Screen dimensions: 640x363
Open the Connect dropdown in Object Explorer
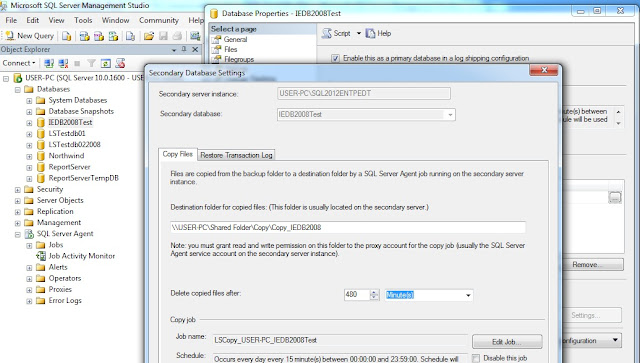point(19,63)
